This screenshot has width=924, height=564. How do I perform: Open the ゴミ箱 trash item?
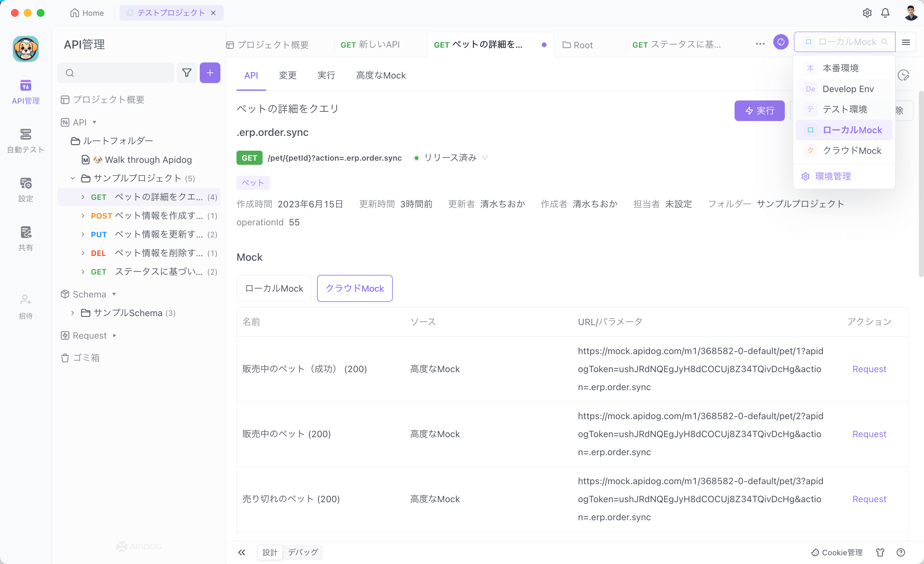[x=81, y=358]
